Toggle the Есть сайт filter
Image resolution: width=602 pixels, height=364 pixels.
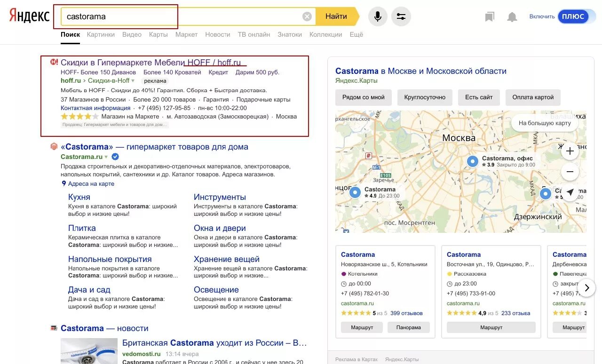(x=479, y=97)
